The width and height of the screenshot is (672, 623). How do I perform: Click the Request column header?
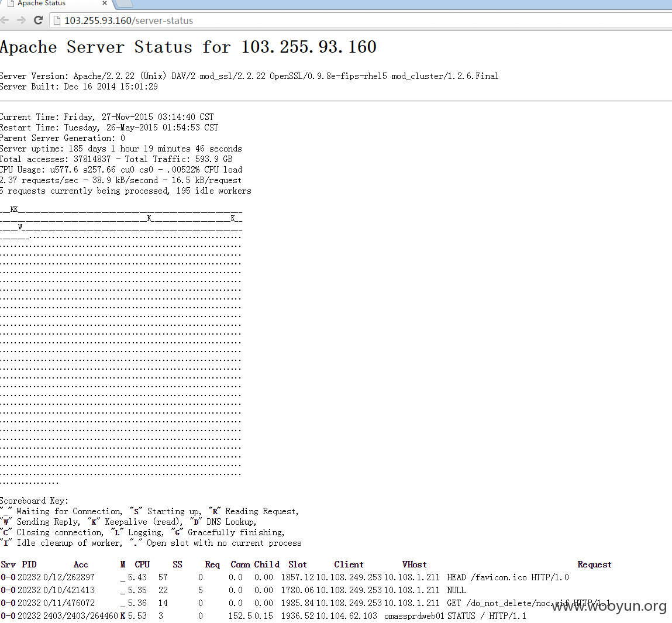point(594,565)
